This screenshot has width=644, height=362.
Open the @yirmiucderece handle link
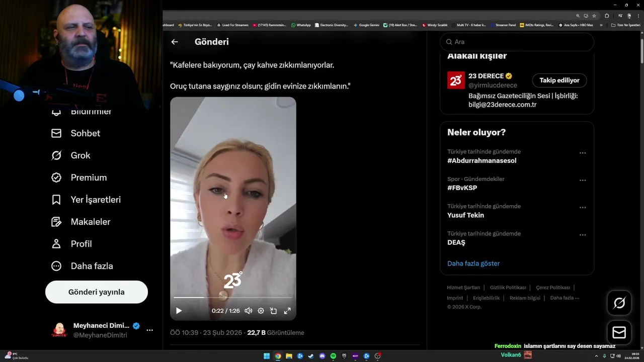point(493,85)
